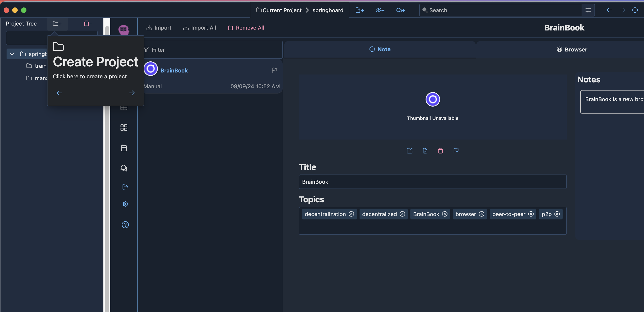Open the calendar view in sidebar
The image size is (644, 312).
(124, 148)
